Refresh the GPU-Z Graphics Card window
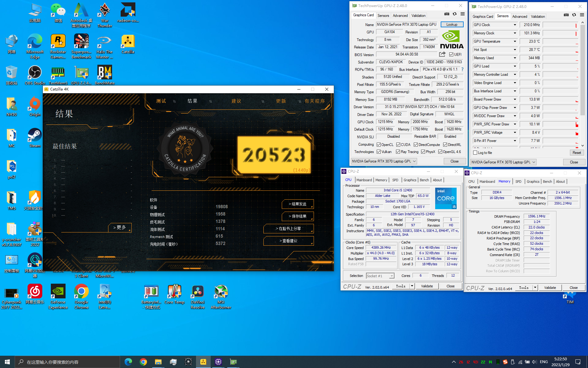 454,14
